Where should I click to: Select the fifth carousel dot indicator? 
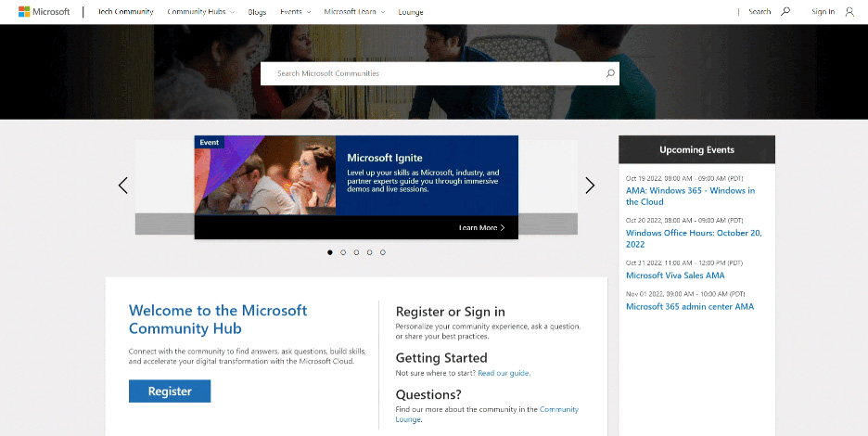pos(382,252)
